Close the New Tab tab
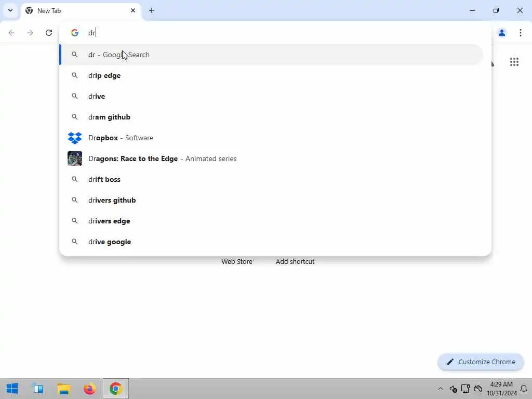The width and height of the screenshot is (532, 399). tap(133, 10)
